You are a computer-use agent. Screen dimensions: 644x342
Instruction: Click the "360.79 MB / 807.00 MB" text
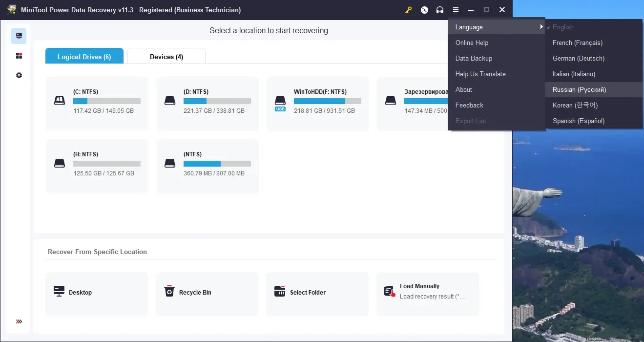pos(214,173)
